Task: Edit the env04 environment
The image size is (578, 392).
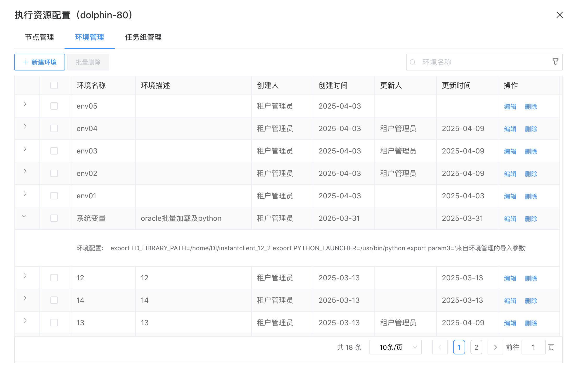Action: click(510, 129)
